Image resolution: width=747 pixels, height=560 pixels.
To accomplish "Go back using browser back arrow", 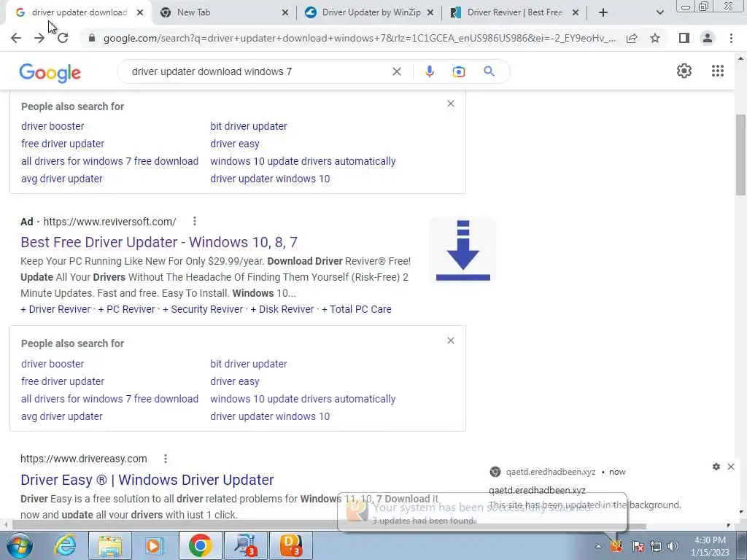I will pos(16,38).
